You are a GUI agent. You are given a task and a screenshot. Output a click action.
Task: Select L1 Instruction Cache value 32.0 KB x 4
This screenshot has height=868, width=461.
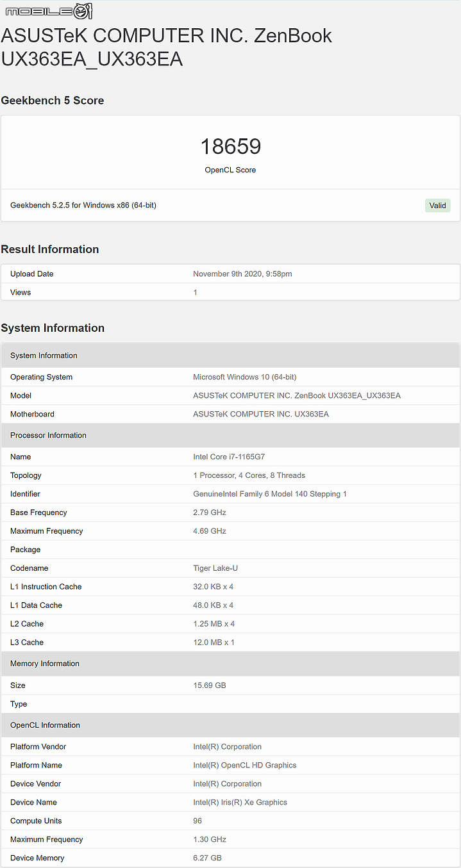pyautogui.click(x=214, y=587)
